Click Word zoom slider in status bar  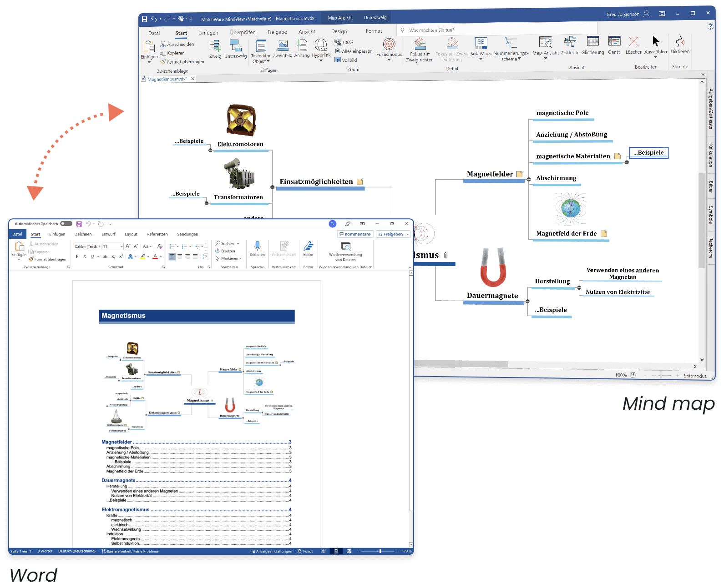(377, 551)
